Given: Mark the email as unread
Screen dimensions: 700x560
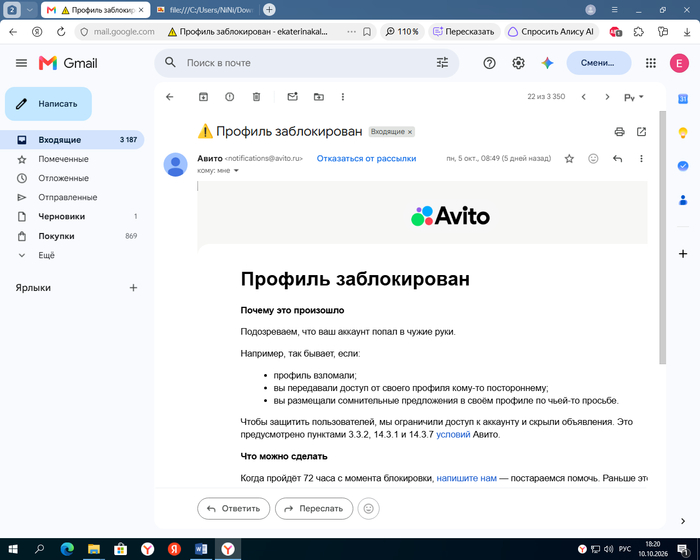Looking at the screenshot, I should 292,97.
